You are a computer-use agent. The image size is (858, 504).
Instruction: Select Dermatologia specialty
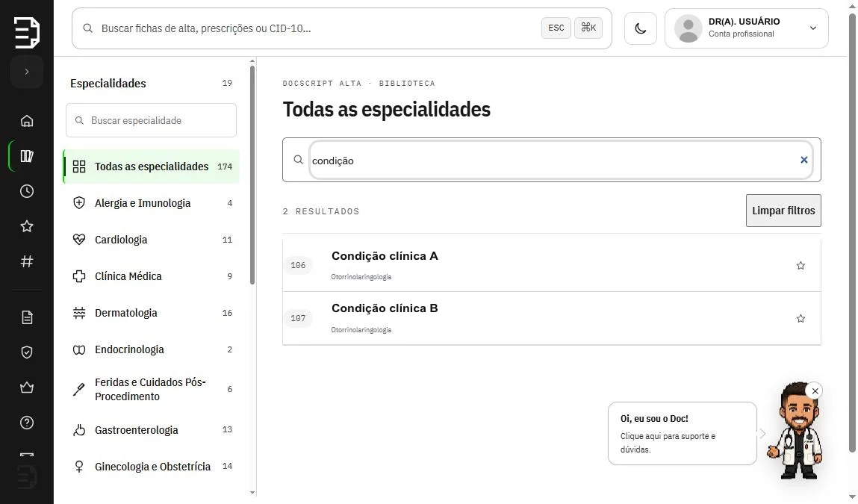(x=152, y=313)
